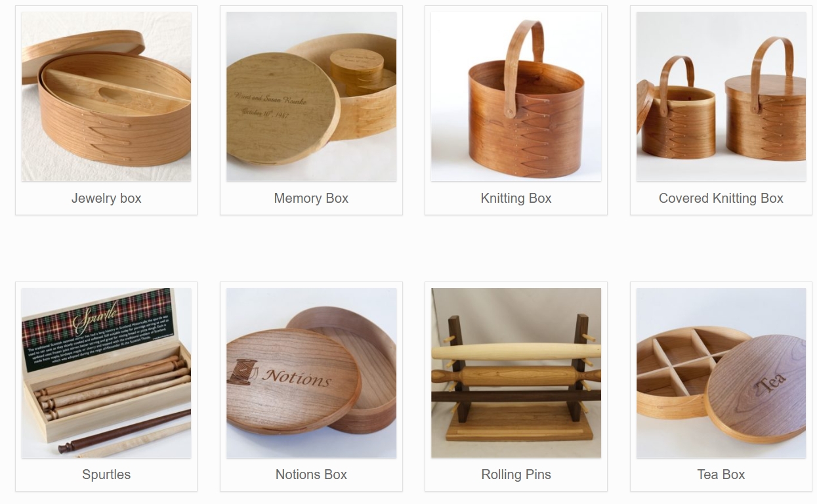Open the Rolling Pins rack photo
The height and width of the screenshot is (504, 817).
pos(516,373)
